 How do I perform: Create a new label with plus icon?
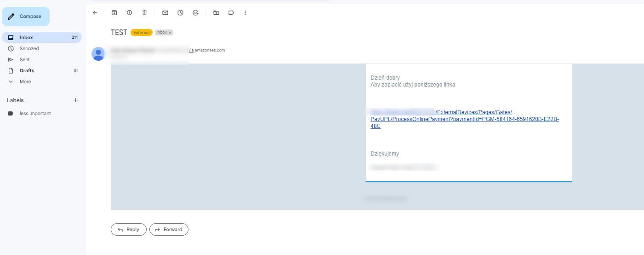click(76, 100)
